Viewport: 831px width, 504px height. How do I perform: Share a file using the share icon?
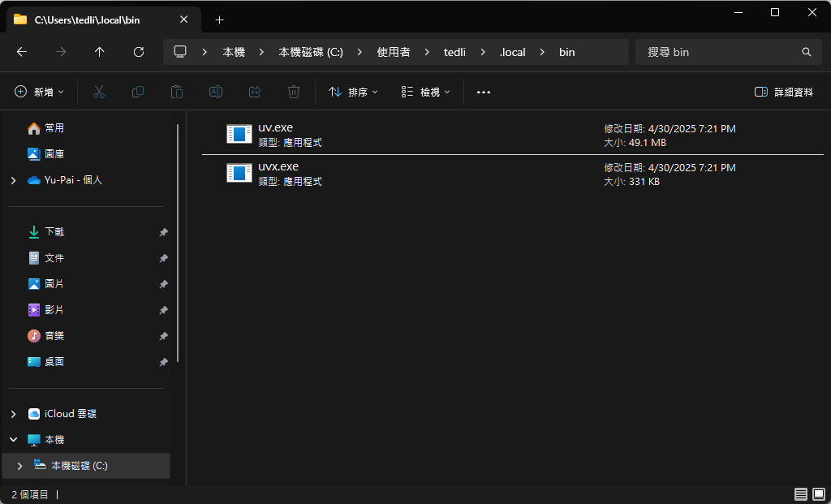(x=254, y=92)
